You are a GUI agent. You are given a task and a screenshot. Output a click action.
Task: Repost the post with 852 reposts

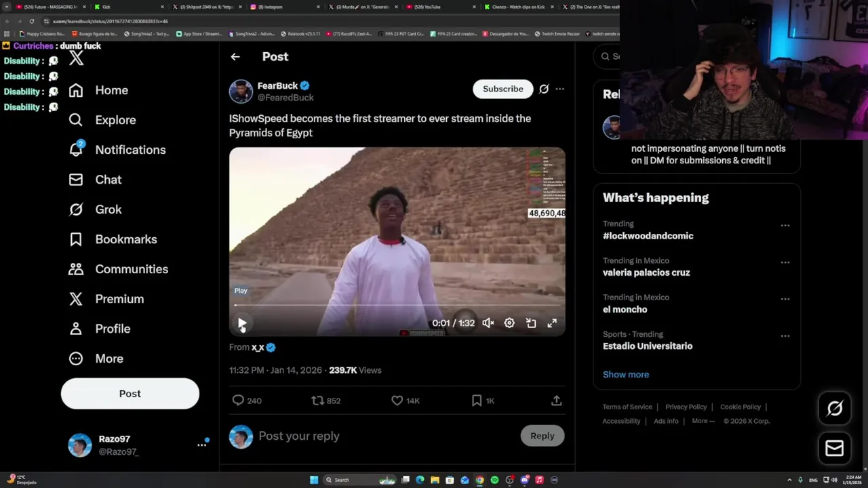325,401
